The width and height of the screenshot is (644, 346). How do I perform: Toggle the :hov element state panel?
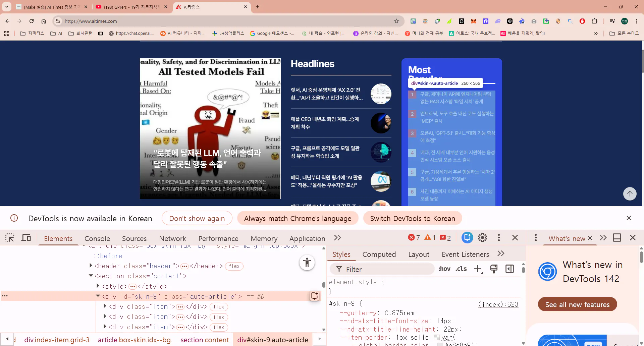click(x=444, y=269)
